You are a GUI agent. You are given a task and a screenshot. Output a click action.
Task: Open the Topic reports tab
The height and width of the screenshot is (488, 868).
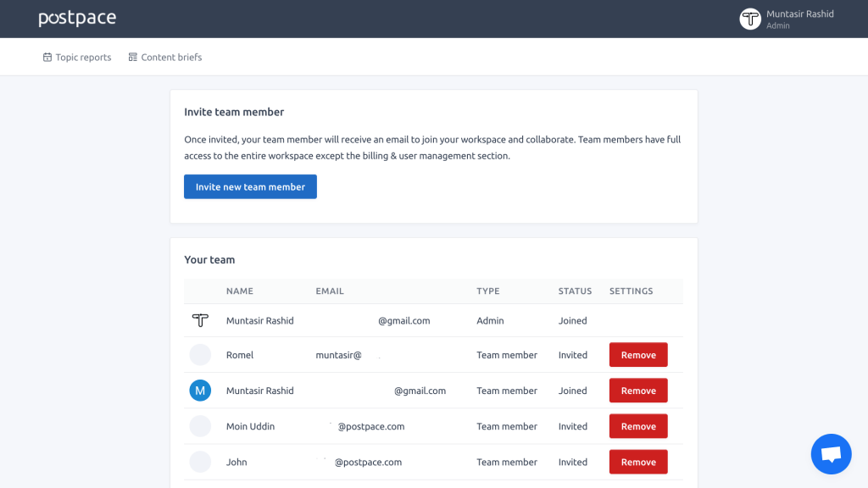(x=83, y=58)
